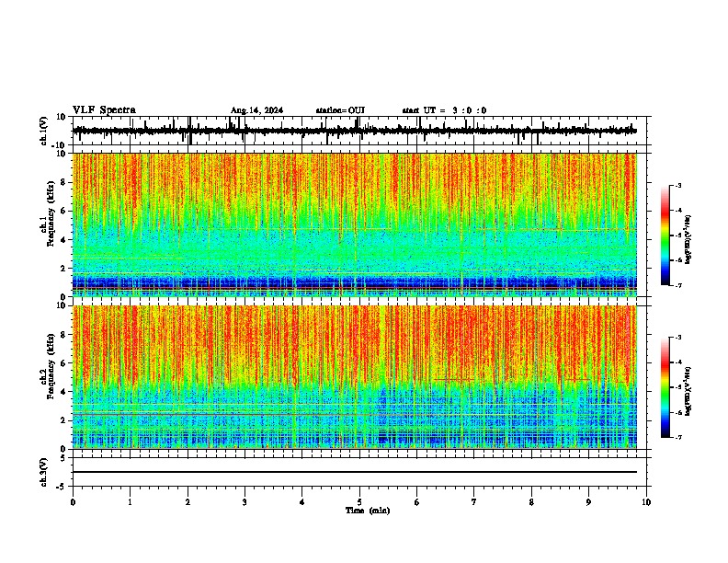The height and width of the screenshot is (563, 728).
Task: Click inside the ch.2 frequency spectrogram
Action: tap(355, 377)
